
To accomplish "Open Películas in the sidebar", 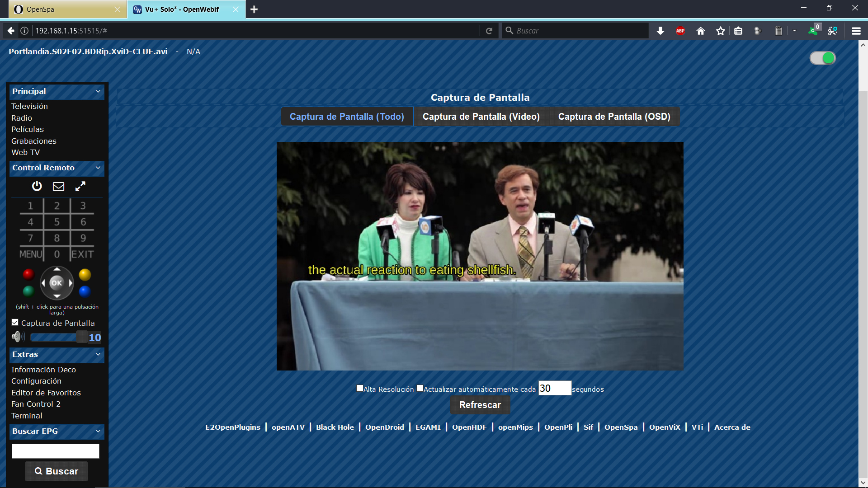I will [28, 129].
